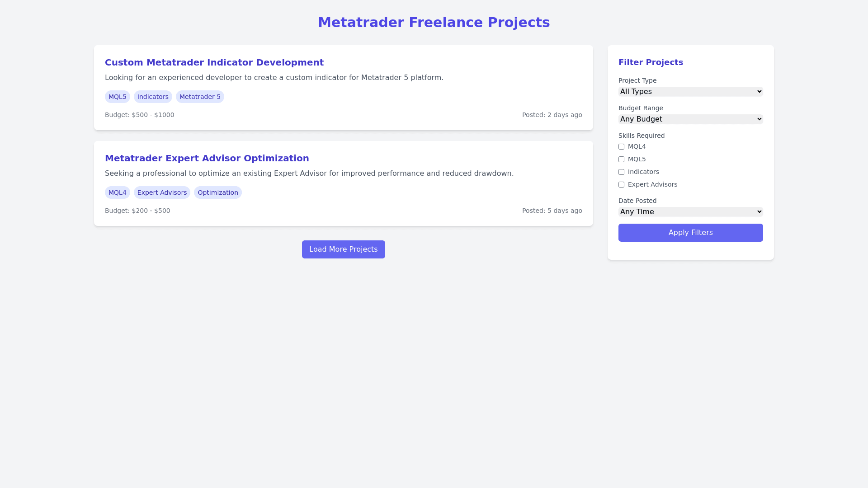
Task: Open Metatrader Expert Advisor Optimization project
Action: pos(207,158)
